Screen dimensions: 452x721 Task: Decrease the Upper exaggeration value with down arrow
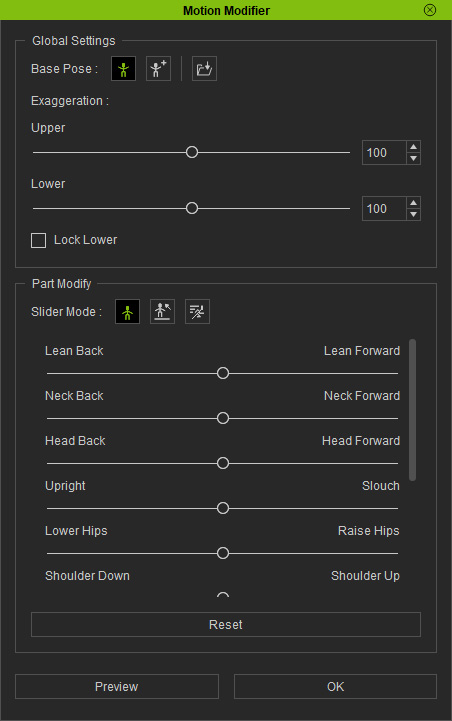point(413,159)
